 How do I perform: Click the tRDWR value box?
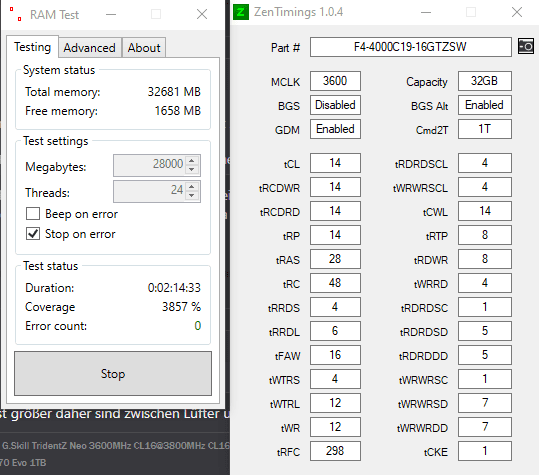click(484, 259)
